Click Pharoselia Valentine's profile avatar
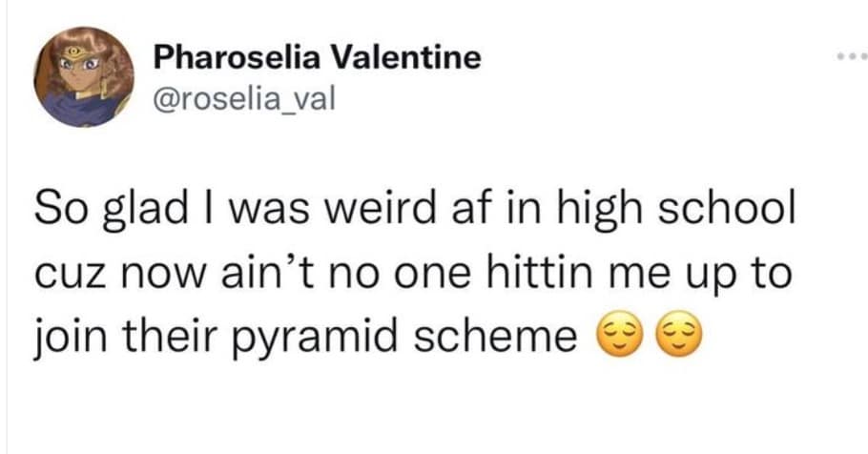Image resolution: width=868 pixels, height=454 pixels. click(x=83, y=78)
